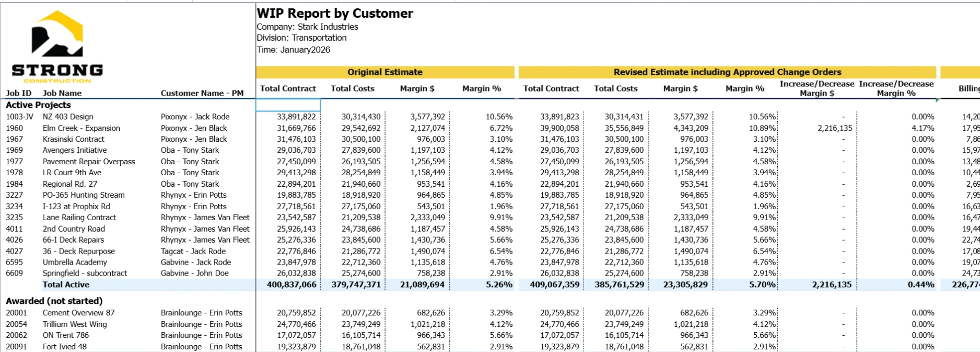Click original margin 10.56% for NZ 403 Design

[x=499, y=117]
